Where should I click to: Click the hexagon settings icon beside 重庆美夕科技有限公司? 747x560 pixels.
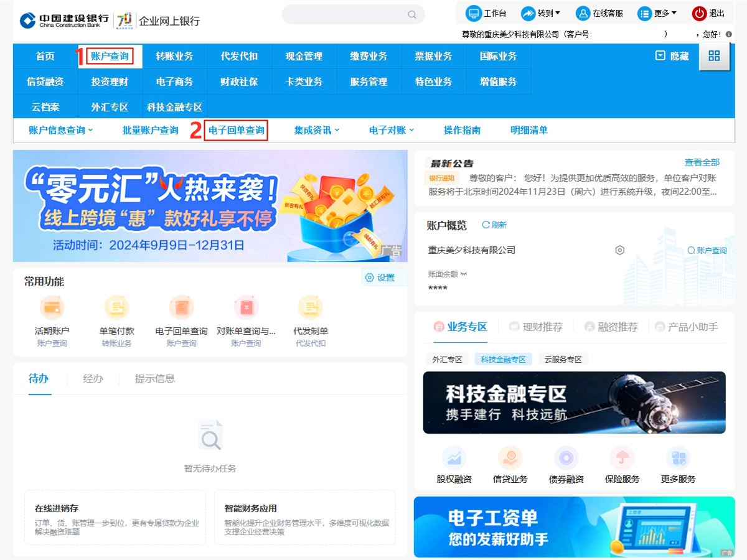[x=619, y=250]
